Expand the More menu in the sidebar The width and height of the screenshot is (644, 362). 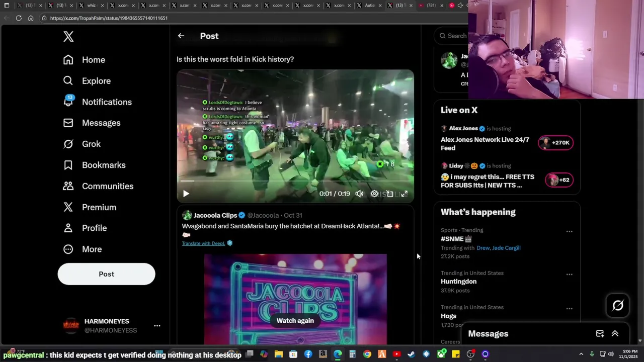coord(82,249)
